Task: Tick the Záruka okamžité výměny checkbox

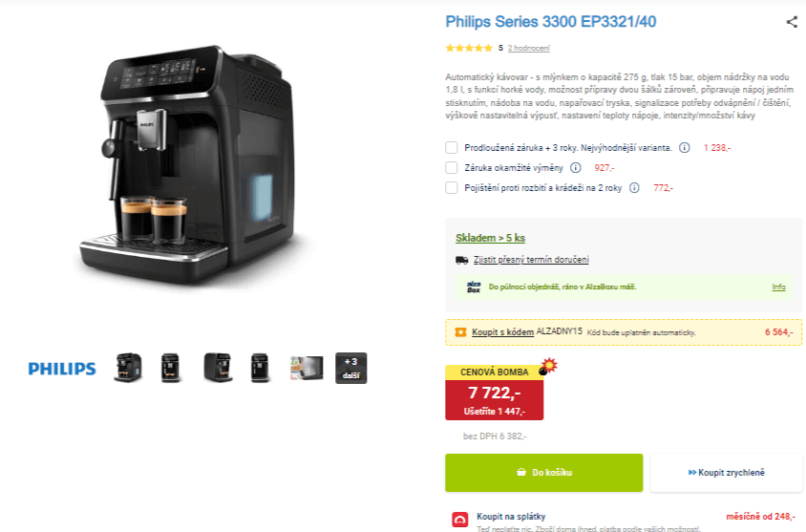Action: click(x=452, y=167)
